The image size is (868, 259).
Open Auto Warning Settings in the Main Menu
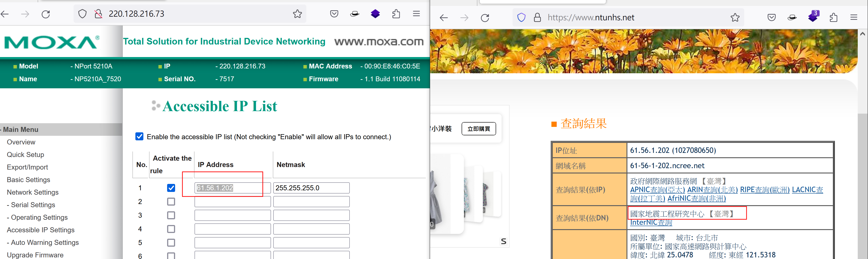[x=43, y=243]
